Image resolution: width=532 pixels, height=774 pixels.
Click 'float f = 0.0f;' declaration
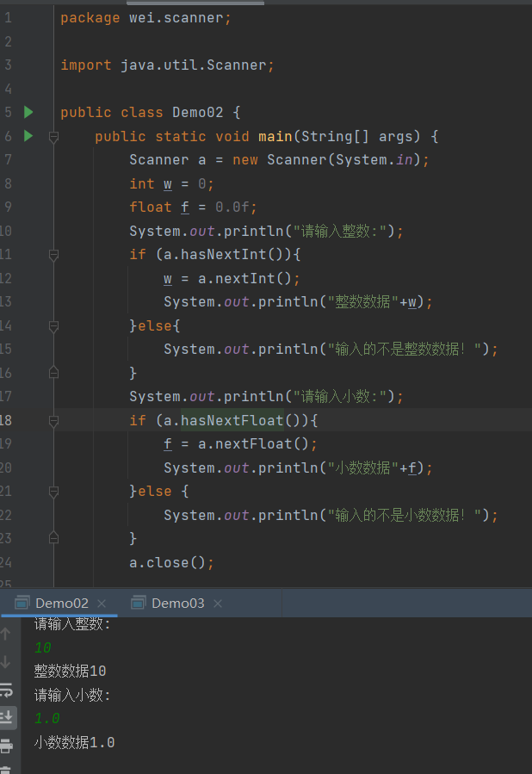(193, 207)
